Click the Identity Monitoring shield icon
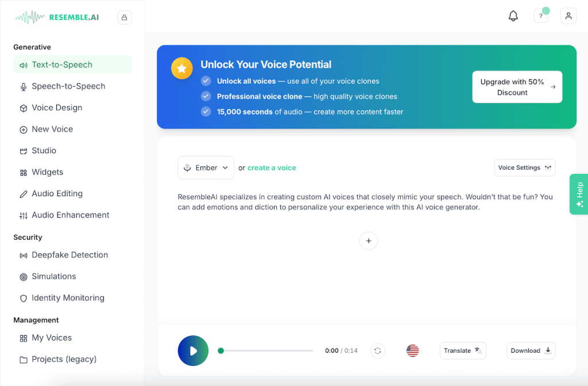This screenshot has width=588, height=386. click(23, 298)
